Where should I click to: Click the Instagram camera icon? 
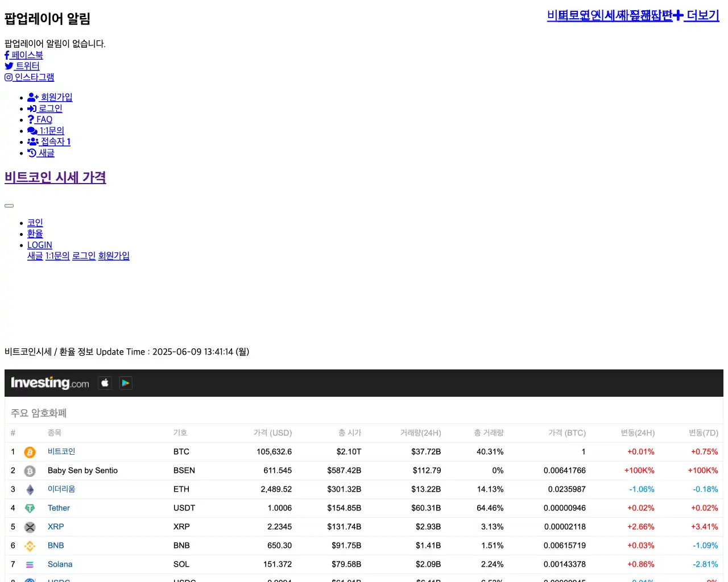click(x=9, y=77)
